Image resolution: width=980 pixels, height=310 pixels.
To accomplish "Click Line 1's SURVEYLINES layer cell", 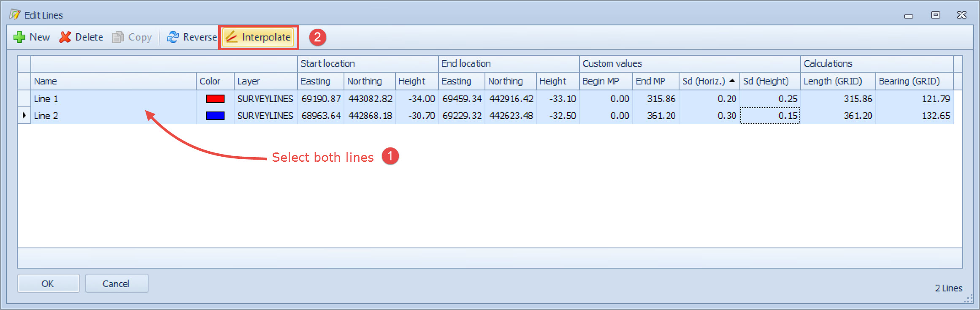I will tap(265, 99).
